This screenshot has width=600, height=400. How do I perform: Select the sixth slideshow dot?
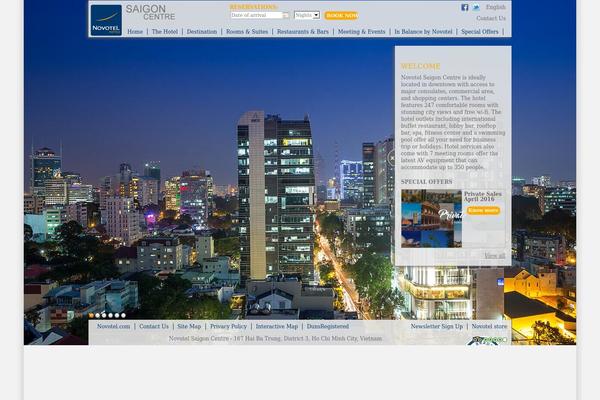pos(123,315)
